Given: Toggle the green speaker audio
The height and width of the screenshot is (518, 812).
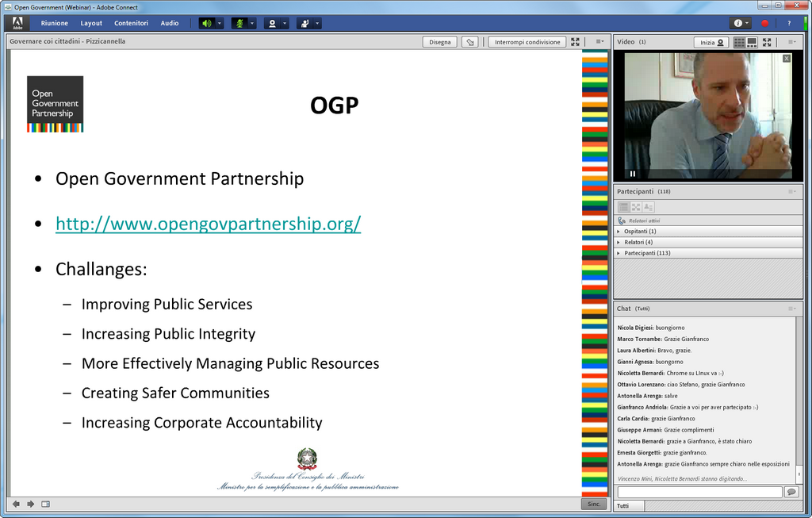Looking at the screenshot, I should click(x=207, y=23).
